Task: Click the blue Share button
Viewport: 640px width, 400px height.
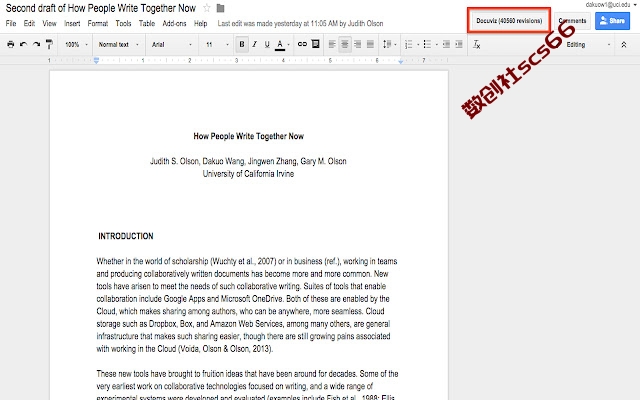Action: 612,21
